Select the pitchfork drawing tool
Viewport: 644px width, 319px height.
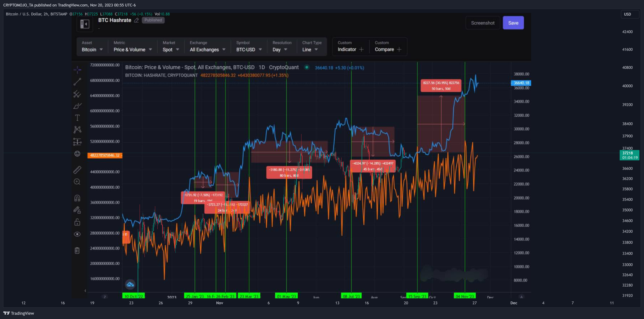coord(77,94)
